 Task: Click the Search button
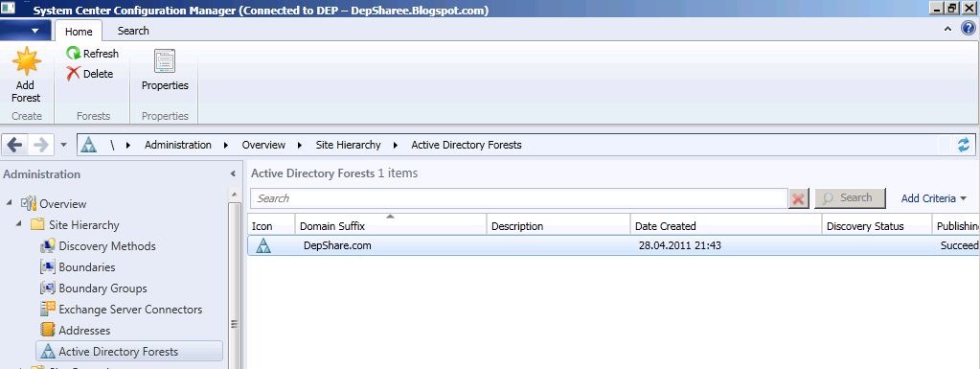(850, 197)
